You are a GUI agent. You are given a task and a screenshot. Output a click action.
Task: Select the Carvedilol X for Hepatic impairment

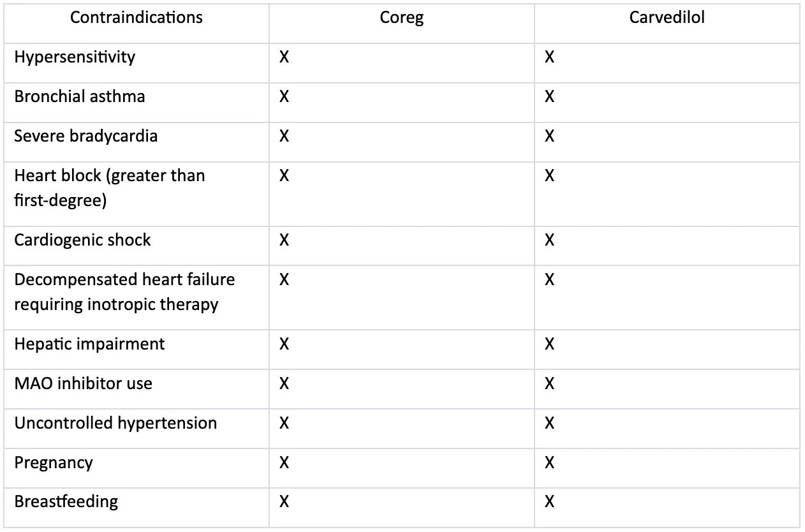point(549,344)
